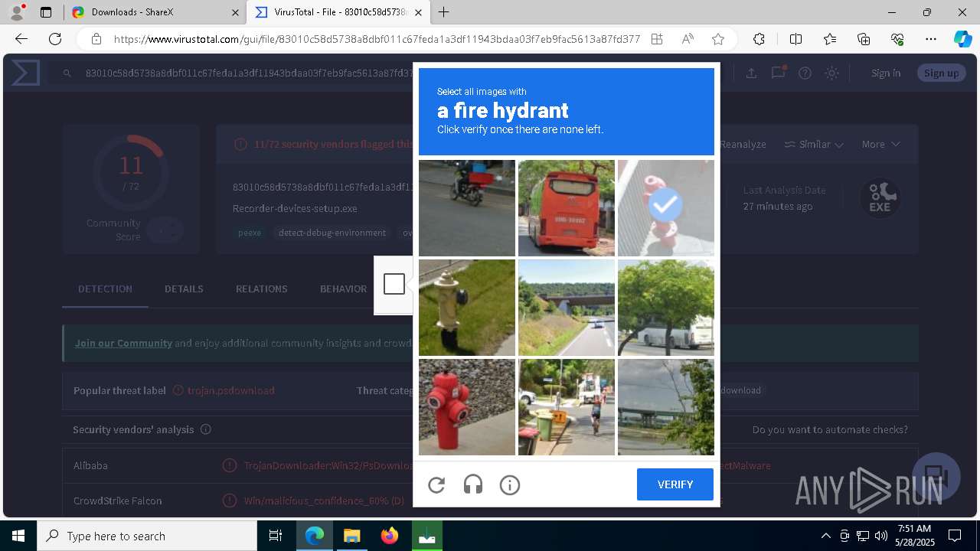Open captcha help info icon
Image resolution: width=980 pixels, height=551 pixels.
[x=510, y=484]
